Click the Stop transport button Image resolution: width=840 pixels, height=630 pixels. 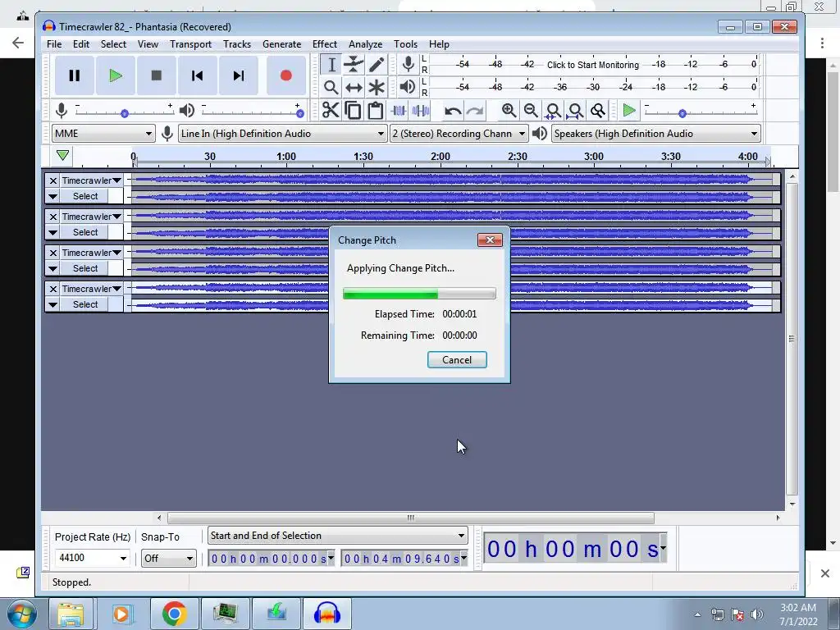point(157,75)
